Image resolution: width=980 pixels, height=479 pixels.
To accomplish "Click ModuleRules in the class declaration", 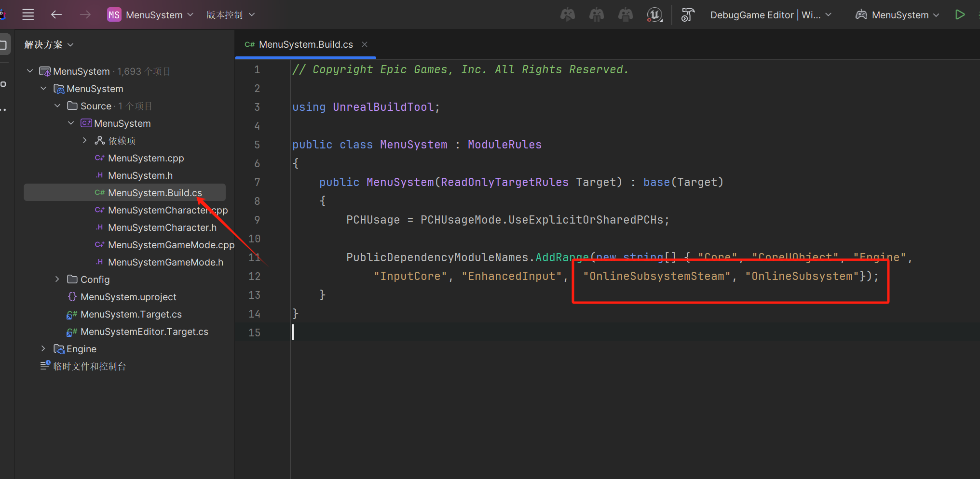I will coord(504,145).
